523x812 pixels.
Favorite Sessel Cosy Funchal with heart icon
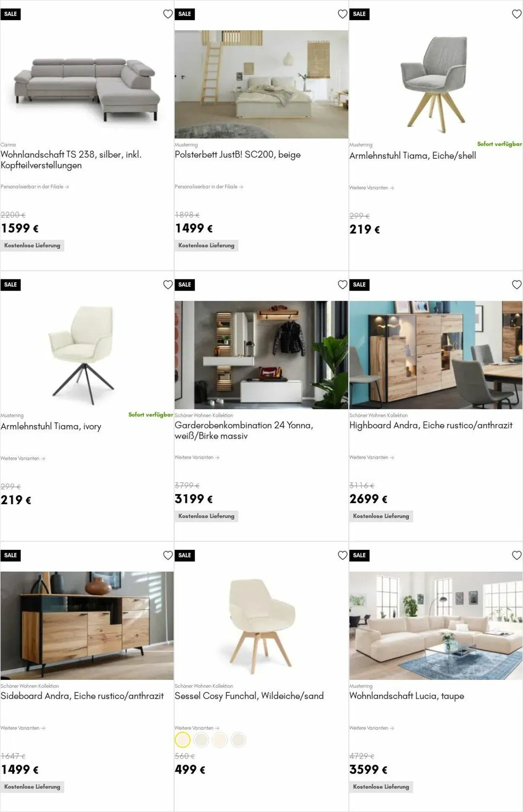pos(342,555)
